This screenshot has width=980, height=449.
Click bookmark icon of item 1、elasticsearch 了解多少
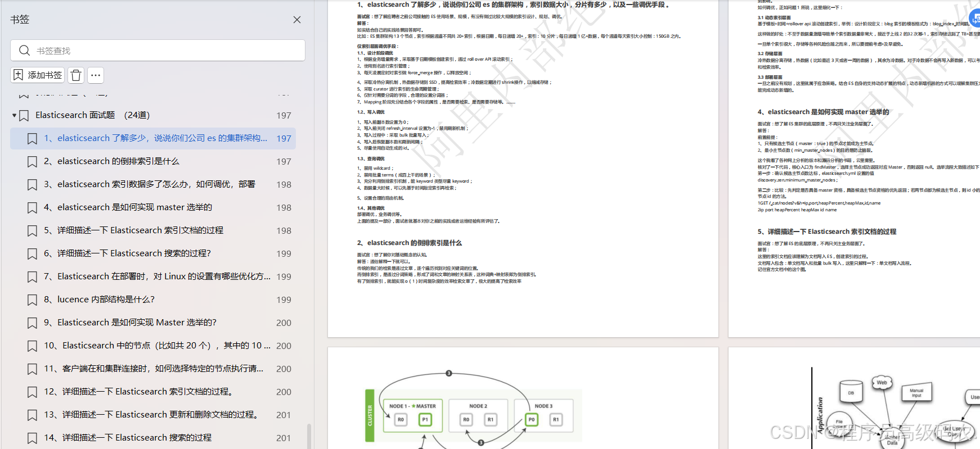click(x=33, y=139)
